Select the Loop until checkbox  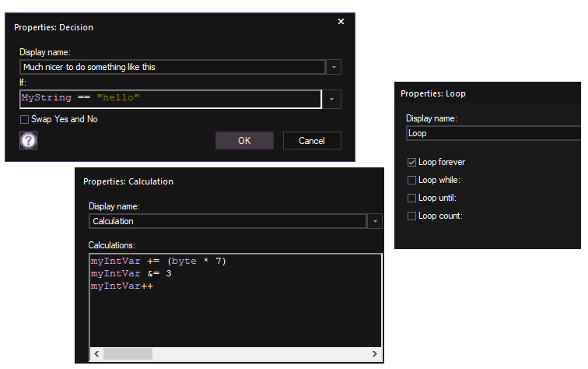click(x=412, y=198)
